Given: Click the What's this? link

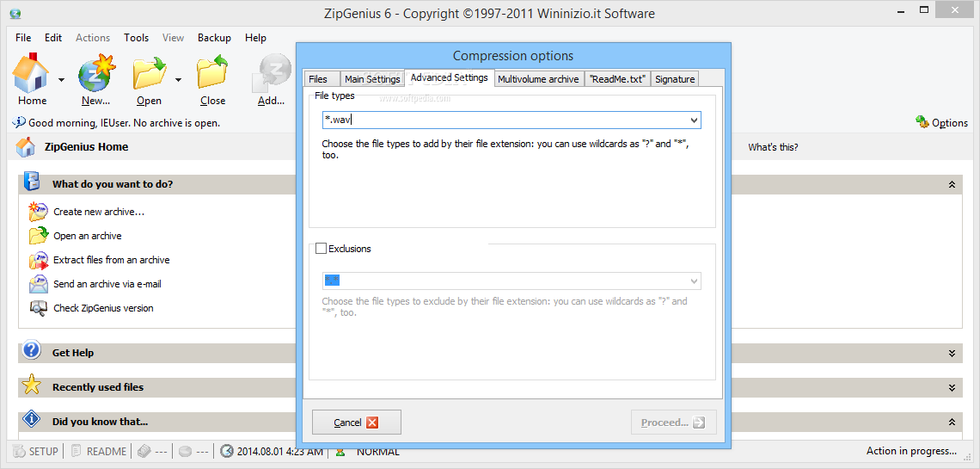Looking at the screenshot, I should click(773, 147).
